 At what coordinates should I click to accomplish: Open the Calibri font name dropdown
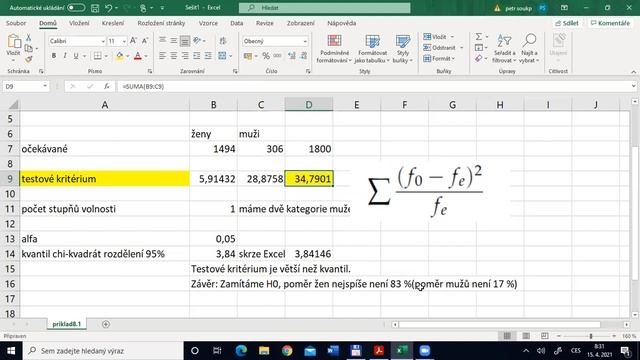pos(103,41)
